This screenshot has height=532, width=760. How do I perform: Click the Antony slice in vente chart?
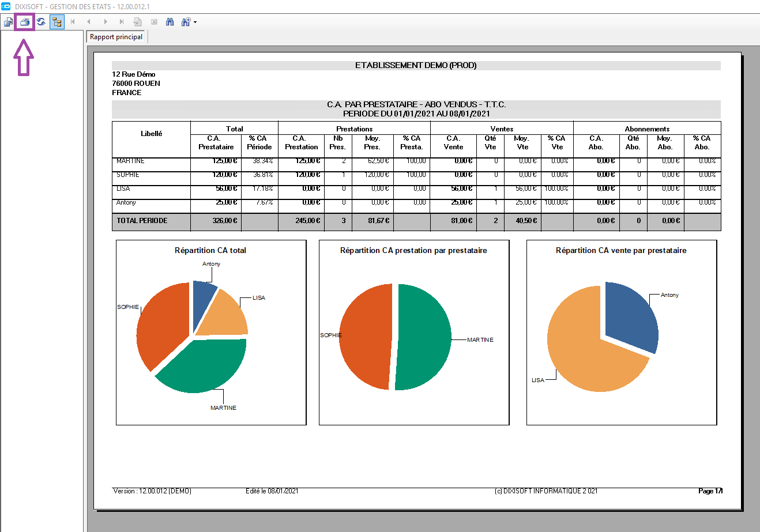[x=631, y=317]
